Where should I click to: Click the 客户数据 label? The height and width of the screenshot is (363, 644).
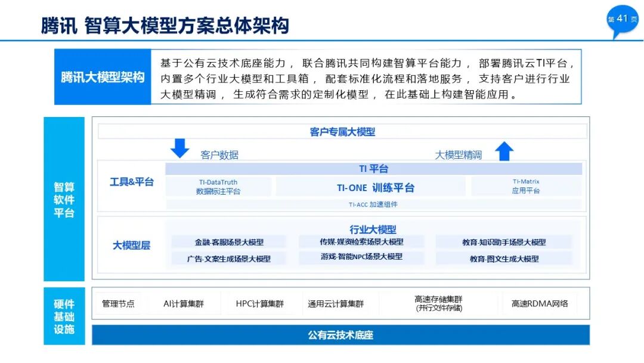click(x=219, y=155)
